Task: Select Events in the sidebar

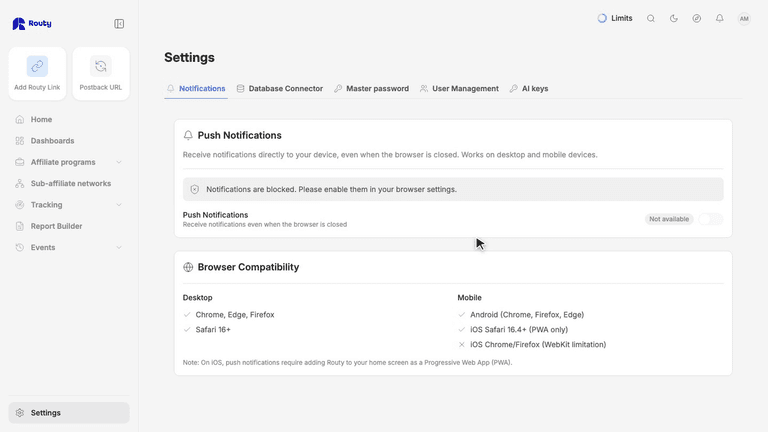Action: pyautogui.click(x=43, y=247)
